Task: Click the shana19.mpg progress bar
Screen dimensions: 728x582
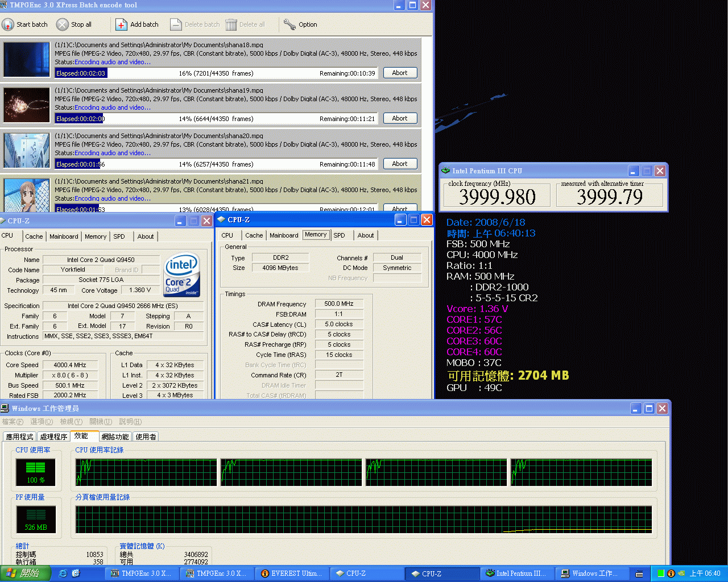Action: 216,119
